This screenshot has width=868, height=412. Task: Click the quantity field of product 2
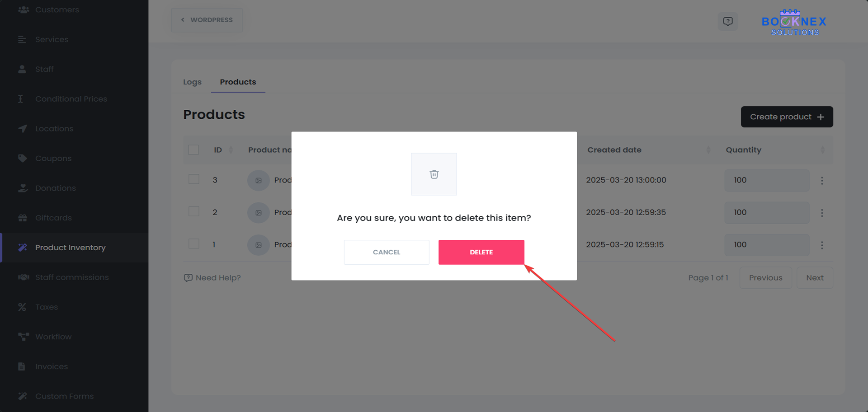click(766, 212)
